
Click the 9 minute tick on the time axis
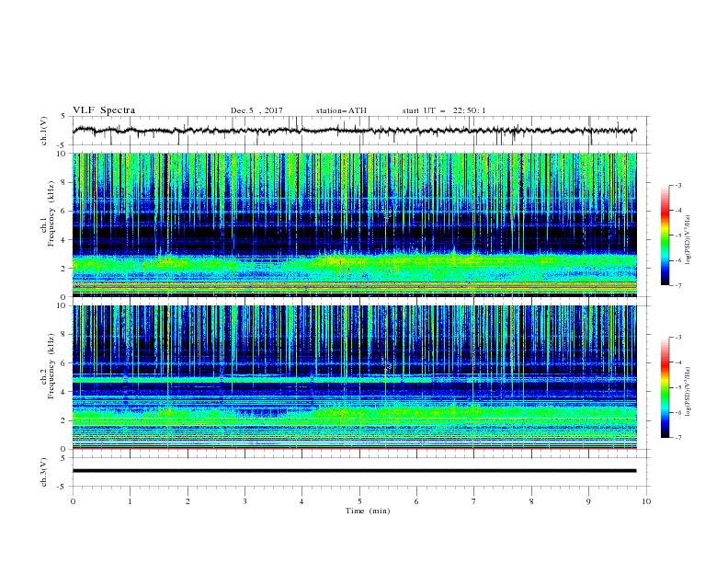[x=588, y=501]
